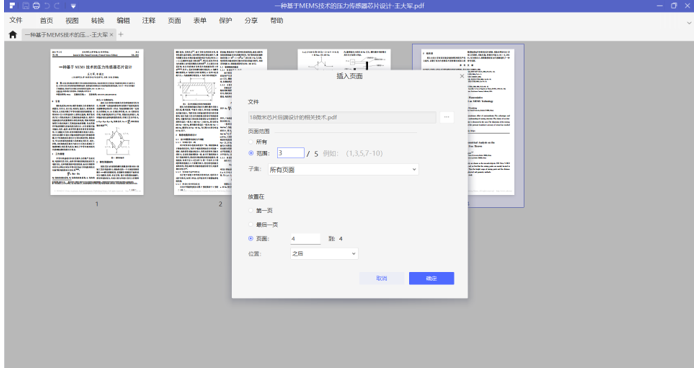Click the Redo arrow icon
This screenshot has width=694, height=368.
[x=57, y=6]
